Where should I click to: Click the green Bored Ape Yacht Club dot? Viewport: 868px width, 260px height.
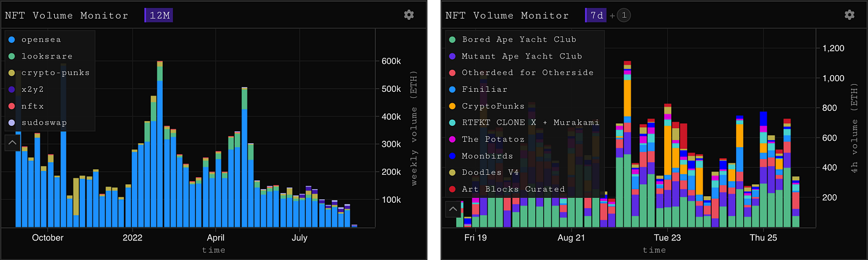452,39
